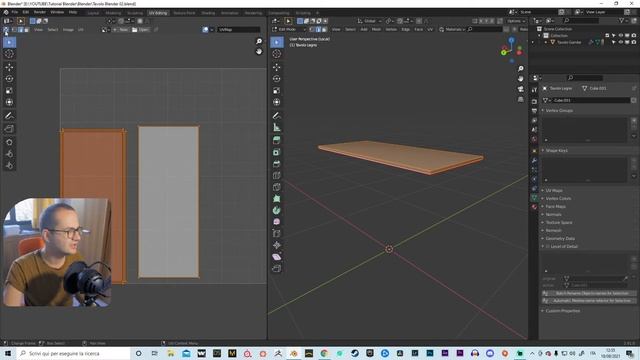Toggle visibility eye for Collection
The width and height of the screenshot is (640, 360).
tap(620, 36)
